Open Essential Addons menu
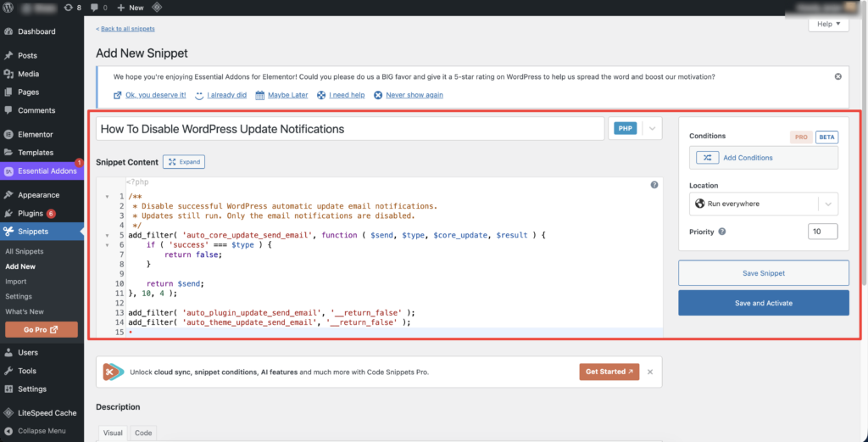The image size is (868, 442). click(x=42, y=171)
